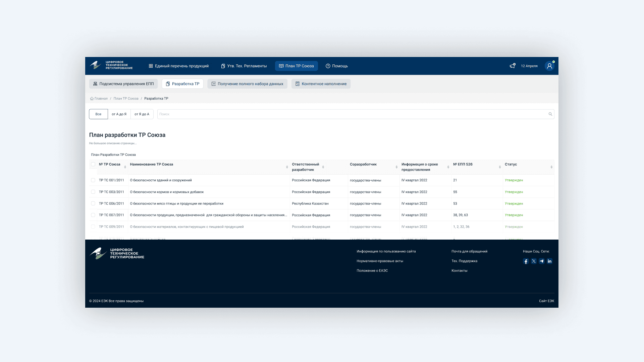Sort by Информация о сроке предоставления arrows
The width and height of the screenshot is (644, 362).
(x=448, y=167)
